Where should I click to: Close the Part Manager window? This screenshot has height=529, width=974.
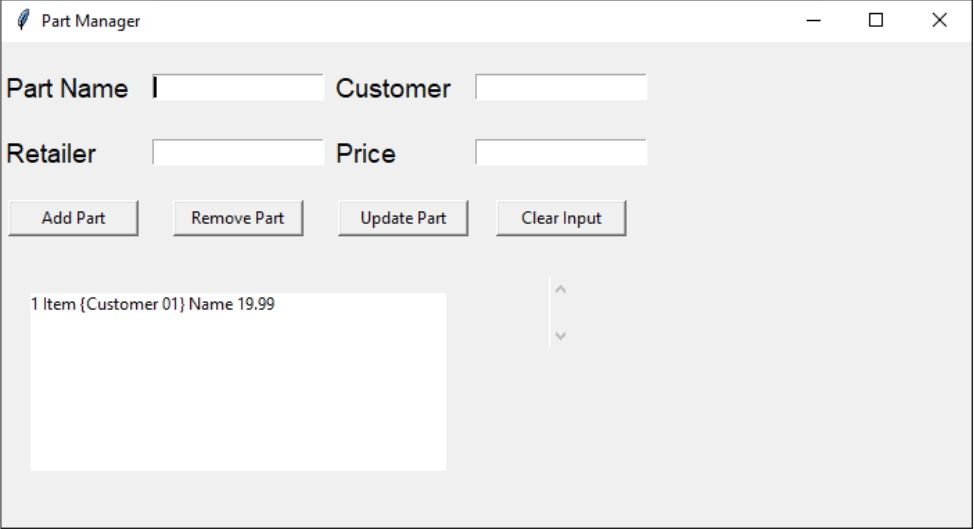[x=939, y=20]
